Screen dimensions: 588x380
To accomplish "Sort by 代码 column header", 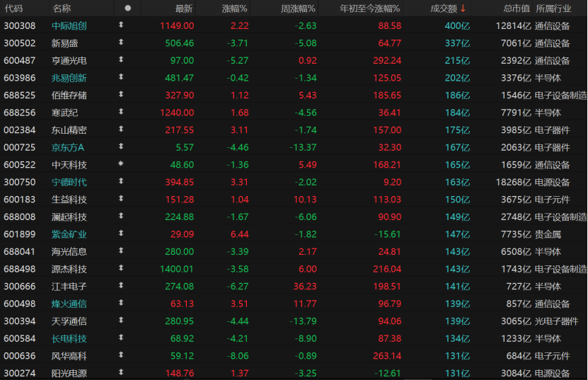I will click(x=14, y=8).
